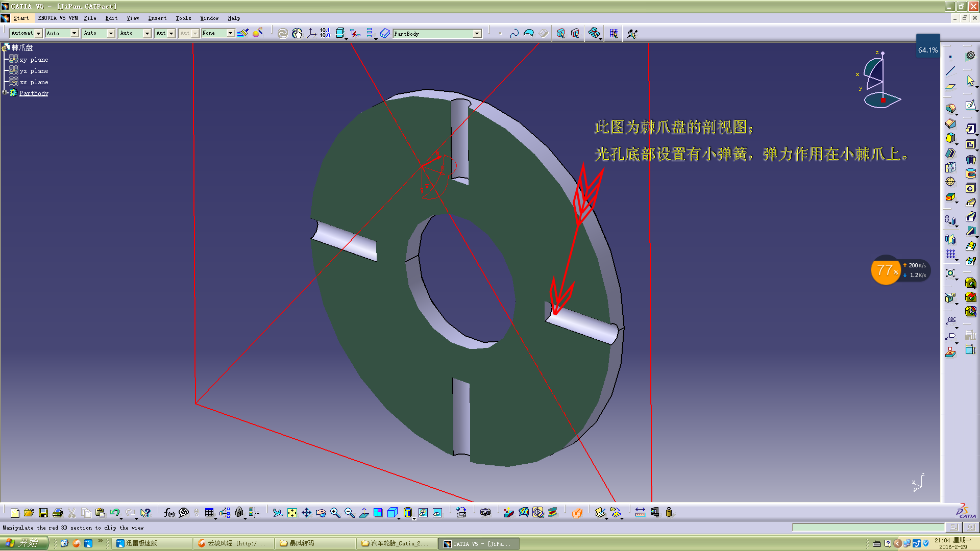980x551 pixels.
Task: Click the New document icon
Action: [x=15, y=513]
